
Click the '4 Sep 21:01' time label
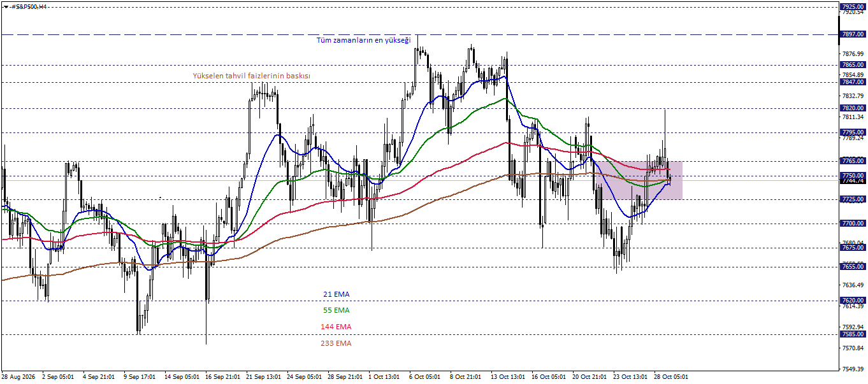(99, 377)
